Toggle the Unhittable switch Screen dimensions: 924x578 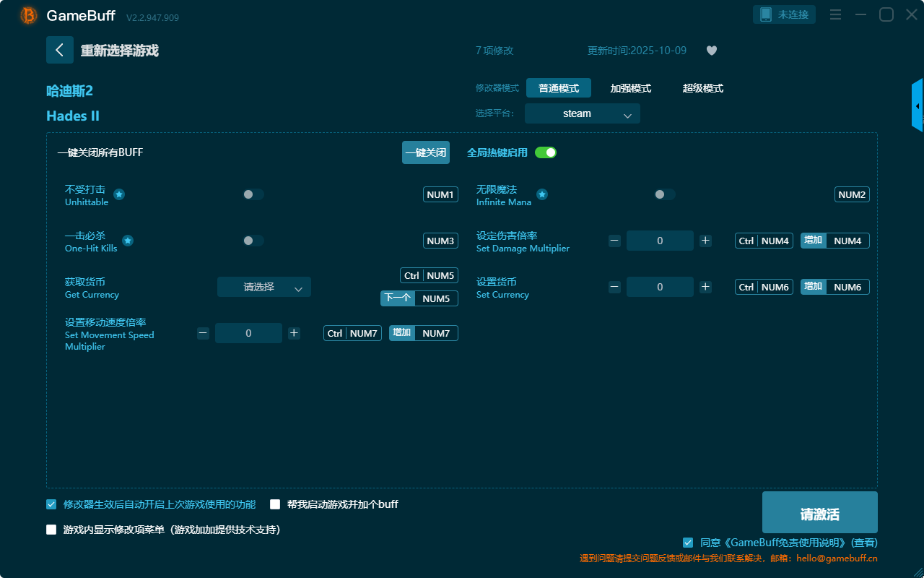(253, 194)
